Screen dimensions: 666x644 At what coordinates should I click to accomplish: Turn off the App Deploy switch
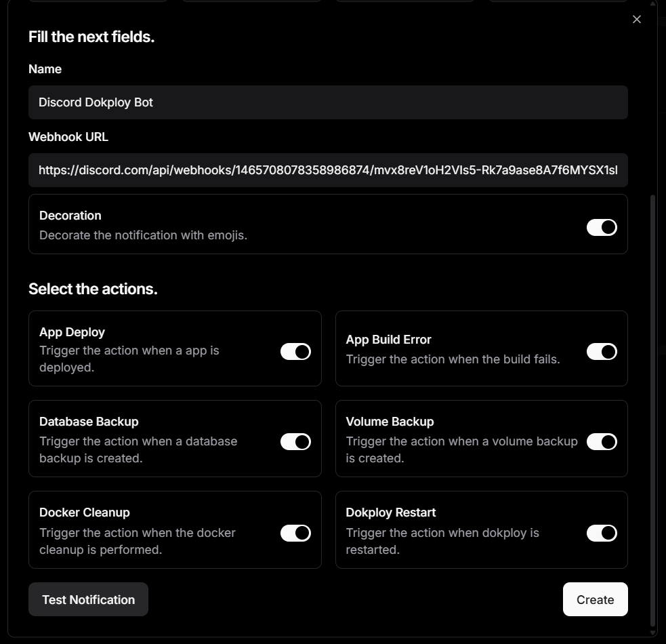click(x=295, y=351)
